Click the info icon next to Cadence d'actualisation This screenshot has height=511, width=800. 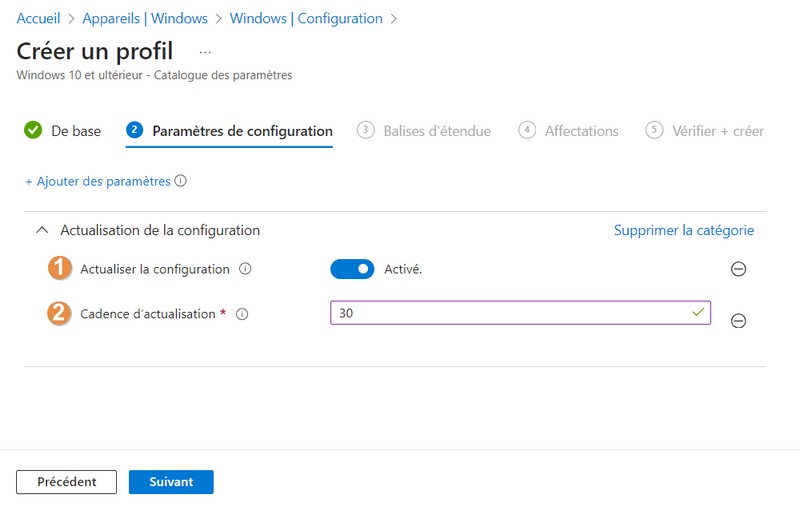point(242,314)
